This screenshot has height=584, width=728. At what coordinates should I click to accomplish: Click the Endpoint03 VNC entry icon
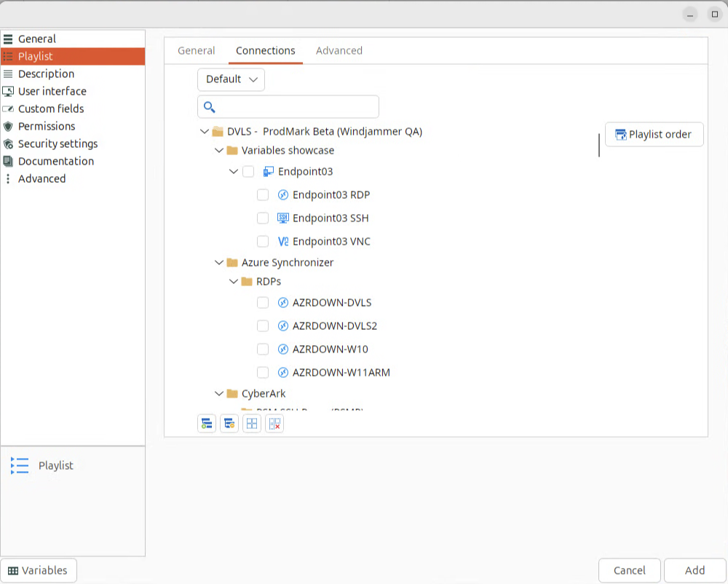pyautogui.click(x=283, y=242)
